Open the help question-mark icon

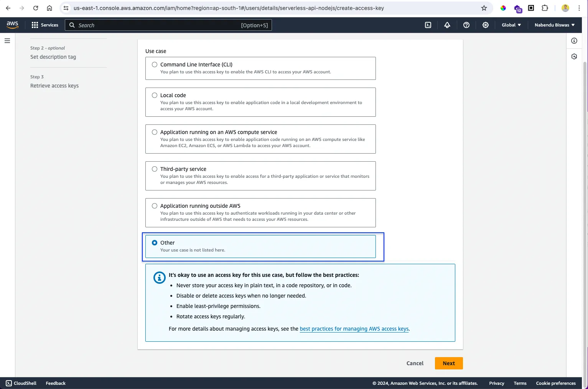pos(466,25)
